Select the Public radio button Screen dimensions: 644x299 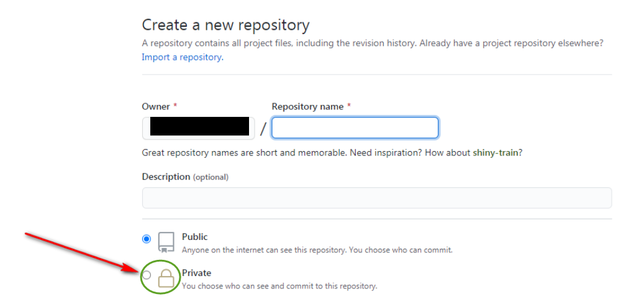tap(147, 239)
